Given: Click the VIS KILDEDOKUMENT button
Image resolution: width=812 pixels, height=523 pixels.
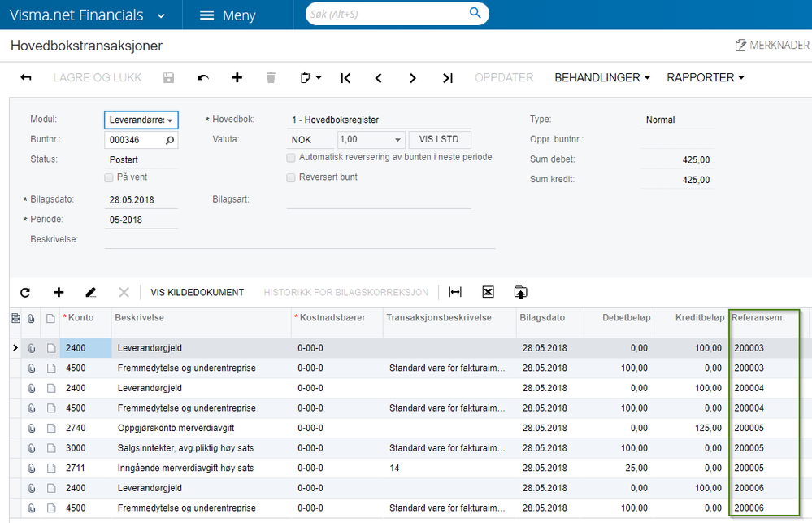Looking at the screenshot, I should tap(198, 292).
